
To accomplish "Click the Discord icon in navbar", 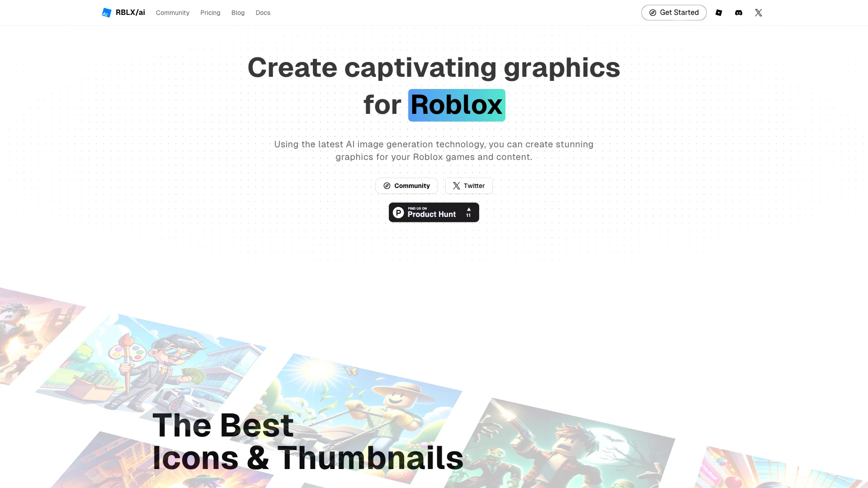I will pos(739,13).
